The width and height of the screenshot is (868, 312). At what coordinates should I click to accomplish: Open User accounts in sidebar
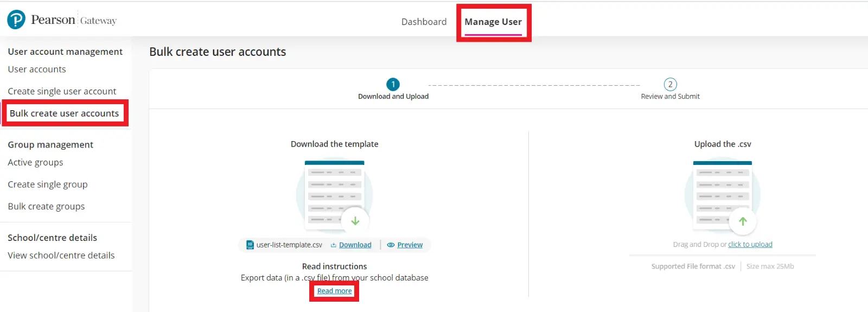point(37,69)
